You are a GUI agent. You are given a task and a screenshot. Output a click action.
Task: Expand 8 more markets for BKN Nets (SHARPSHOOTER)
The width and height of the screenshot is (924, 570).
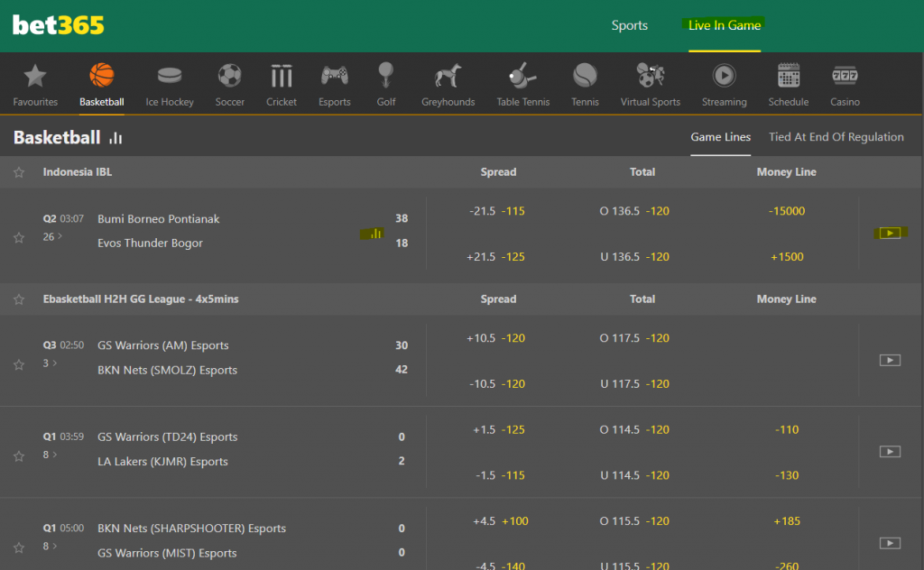51,546
